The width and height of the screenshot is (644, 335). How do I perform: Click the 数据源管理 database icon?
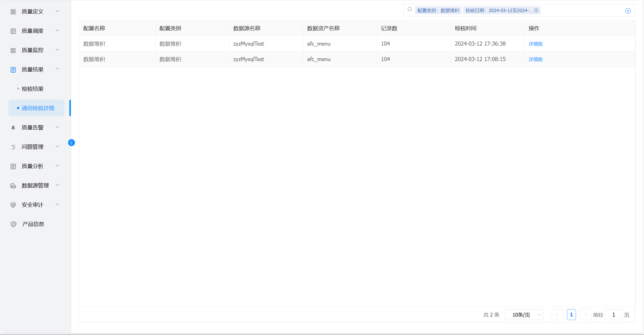(13, 186)
